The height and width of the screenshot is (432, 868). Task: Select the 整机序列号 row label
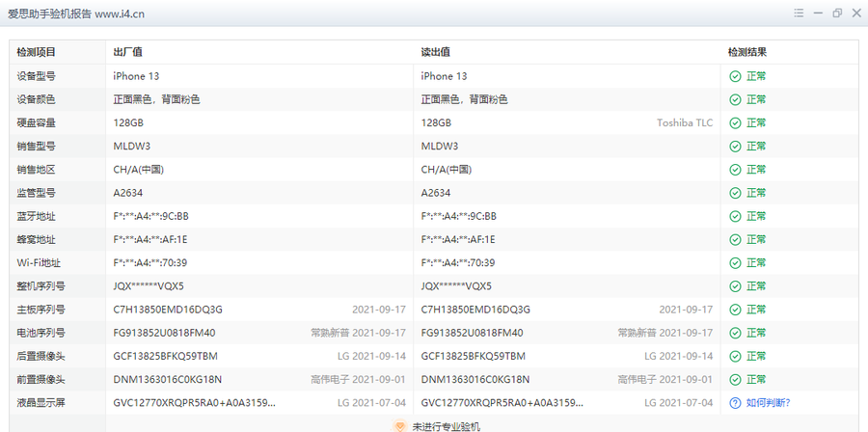pos(41,286)
